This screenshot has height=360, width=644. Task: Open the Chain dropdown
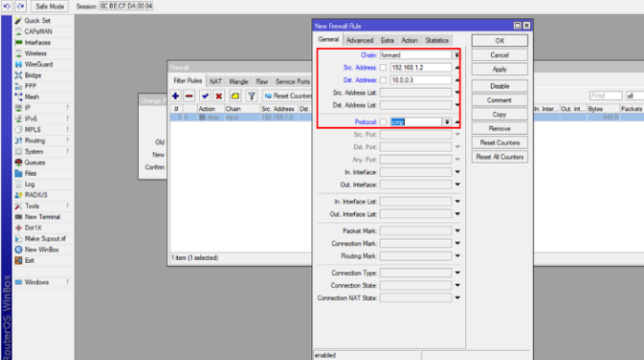[x=456, y=55]
